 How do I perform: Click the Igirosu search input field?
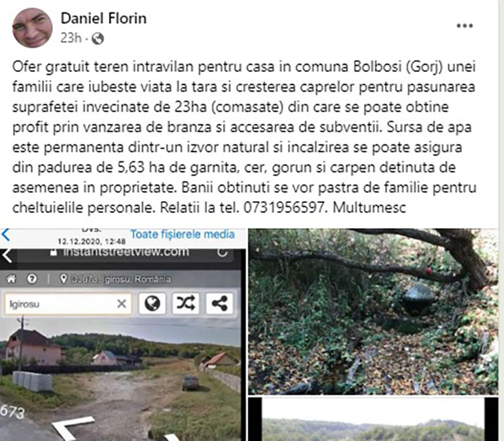click(68, 303)
